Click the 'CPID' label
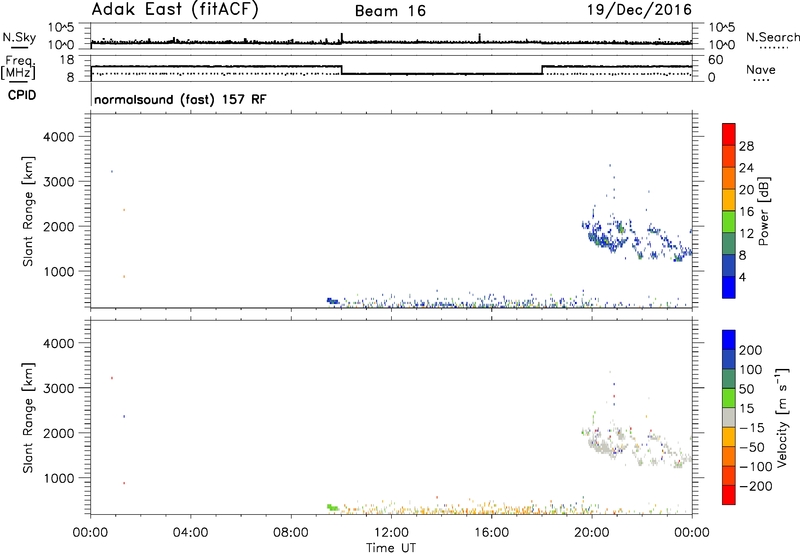 click(x=22, y=95)
